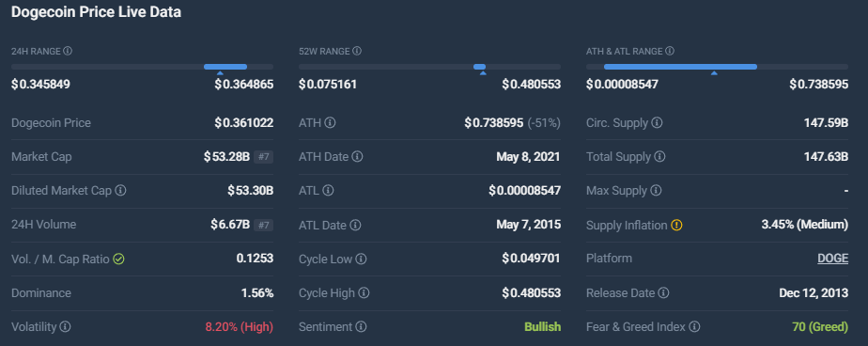Click yellow warning icon by Supply Inflation
This screenshot has width=868, height=346.
click(676, 225)
